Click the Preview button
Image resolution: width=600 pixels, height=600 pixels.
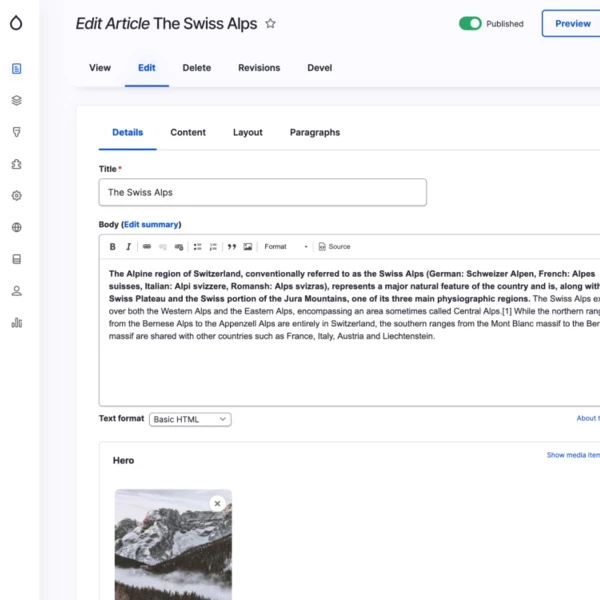click(571, 24)
